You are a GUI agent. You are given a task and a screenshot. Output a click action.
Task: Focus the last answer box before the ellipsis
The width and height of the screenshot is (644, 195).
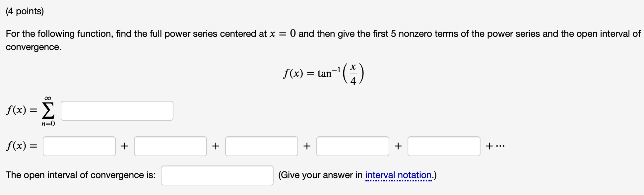[443, 145]
